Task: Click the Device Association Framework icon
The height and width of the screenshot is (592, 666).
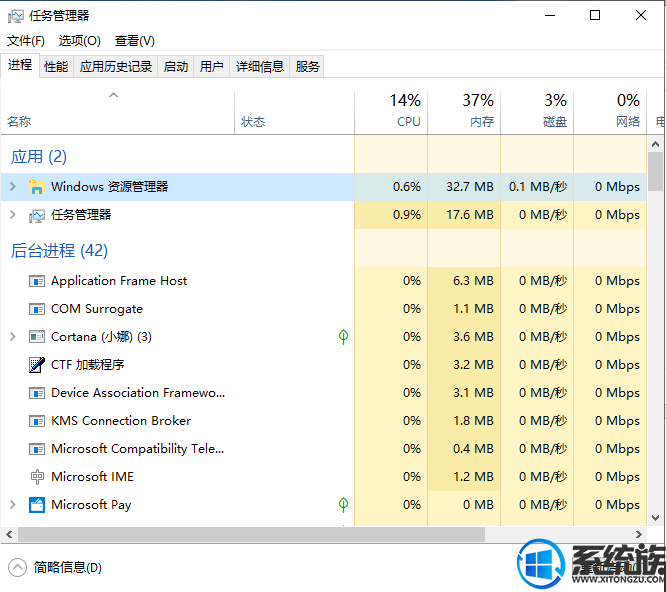Action: pos(37,393)
